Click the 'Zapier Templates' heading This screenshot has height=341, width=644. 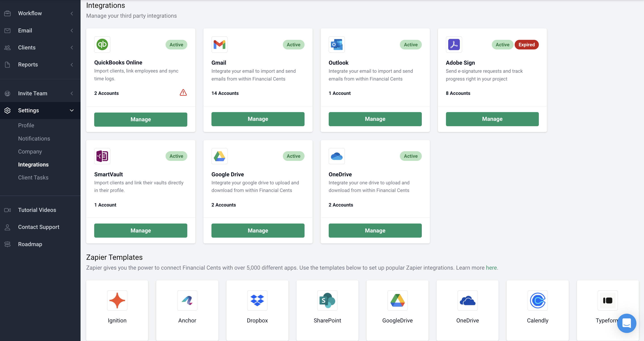pyautogui.click(x=114, y=257)
